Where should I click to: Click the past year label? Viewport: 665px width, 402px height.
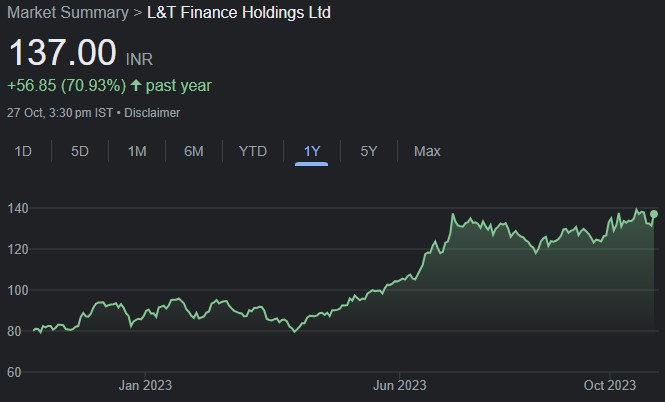tap(179, 86)
